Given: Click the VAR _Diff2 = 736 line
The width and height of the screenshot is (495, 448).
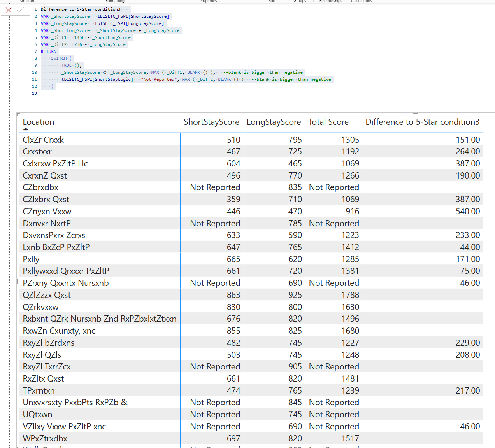Looking at the screenshot, I should tap(83, 44).
